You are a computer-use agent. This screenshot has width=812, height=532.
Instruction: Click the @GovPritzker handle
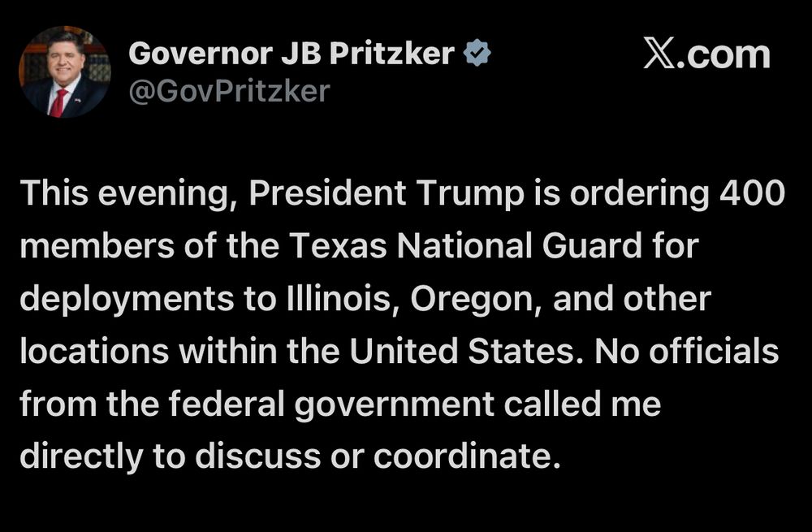[230, 92]
